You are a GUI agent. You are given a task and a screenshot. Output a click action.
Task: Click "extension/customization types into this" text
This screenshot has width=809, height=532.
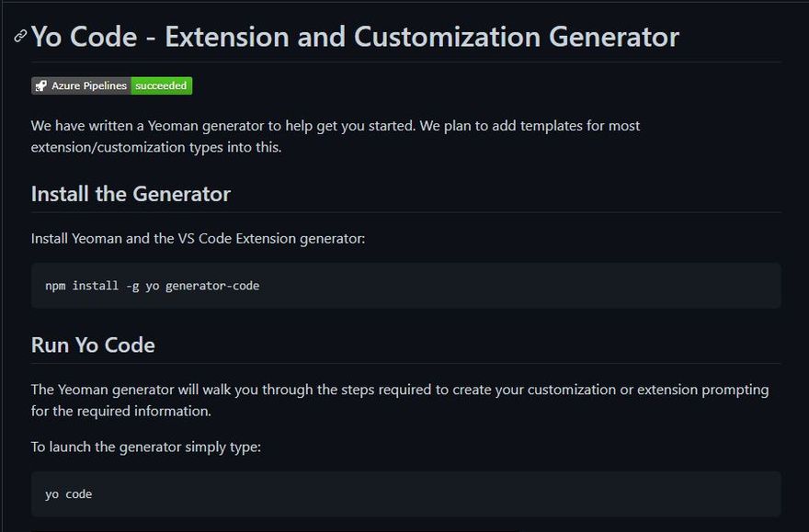coord(156,147)
